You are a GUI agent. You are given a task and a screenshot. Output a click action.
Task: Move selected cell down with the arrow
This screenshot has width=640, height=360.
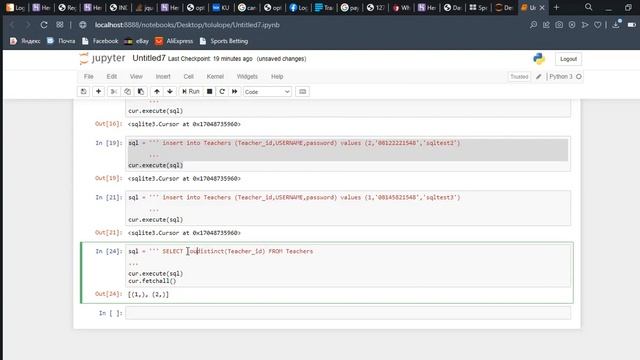170,91
